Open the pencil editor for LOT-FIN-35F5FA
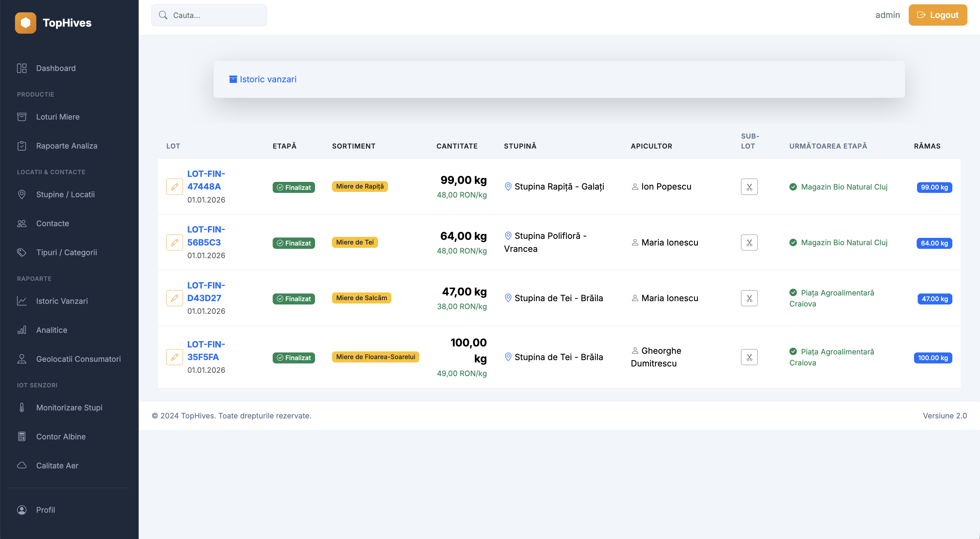Screen dimensions: 980x539 point(175,357)
